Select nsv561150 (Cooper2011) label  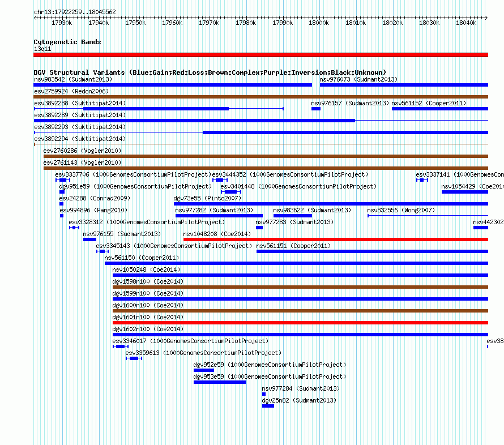coord(142,258)
